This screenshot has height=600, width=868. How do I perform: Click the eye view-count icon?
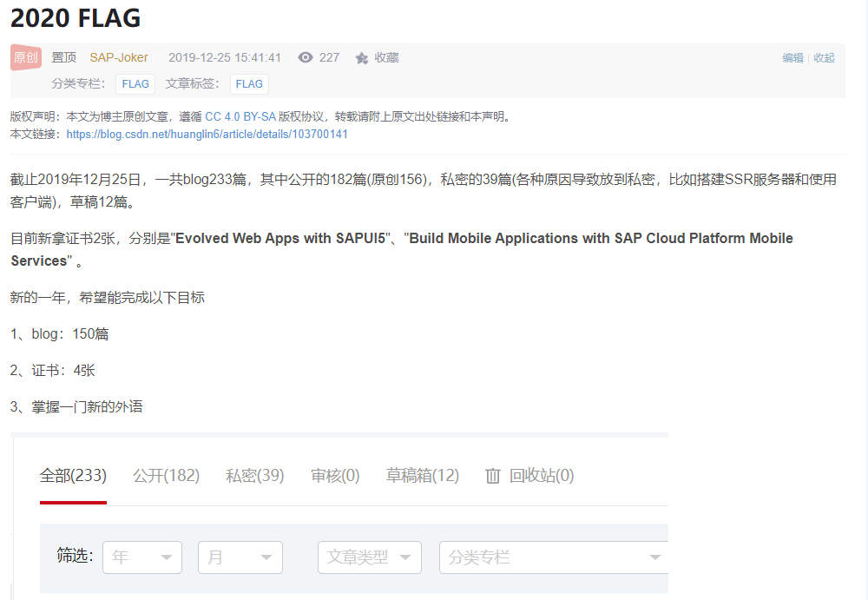(305, 57)
